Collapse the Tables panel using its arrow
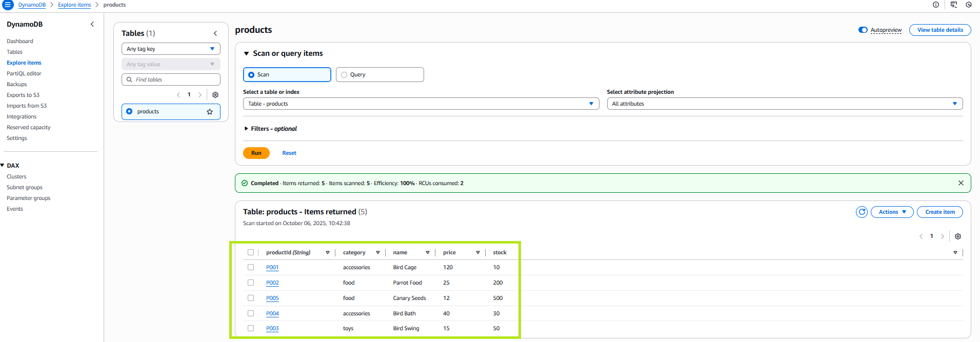The image size is (980, 342). 215,33
